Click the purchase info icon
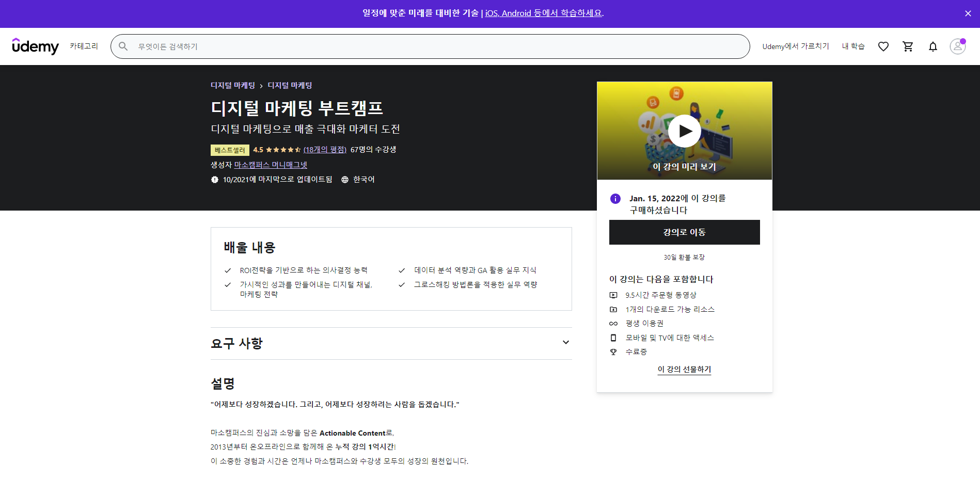Screen dimensions: 980x480 615,199
